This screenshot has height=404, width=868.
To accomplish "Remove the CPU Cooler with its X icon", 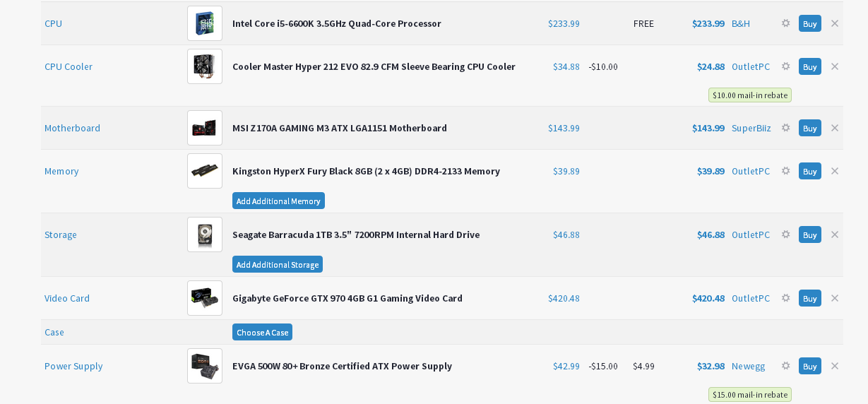I will (835, 66).
